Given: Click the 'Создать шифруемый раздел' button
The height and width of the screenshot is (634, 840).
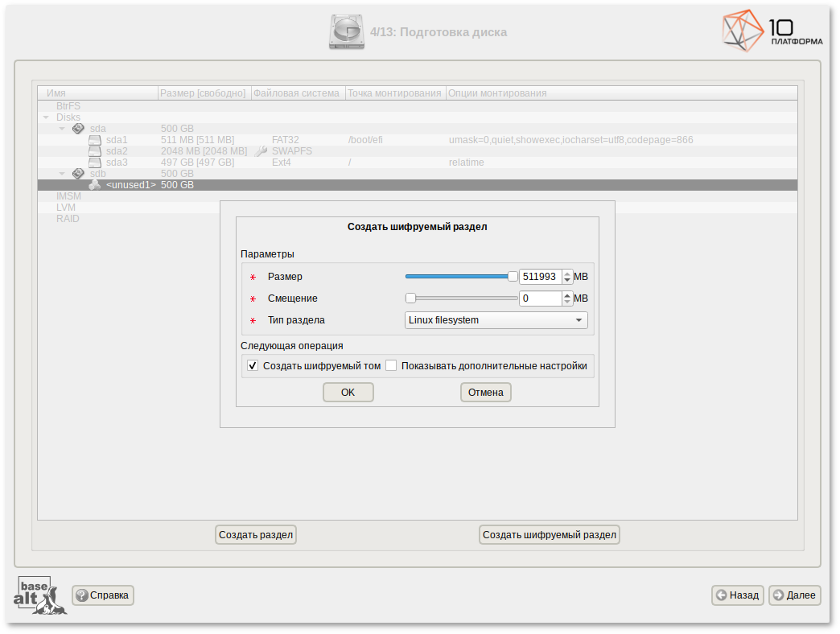Looking at the screenshot, I should pyautogui.click(x=550, y=535).
